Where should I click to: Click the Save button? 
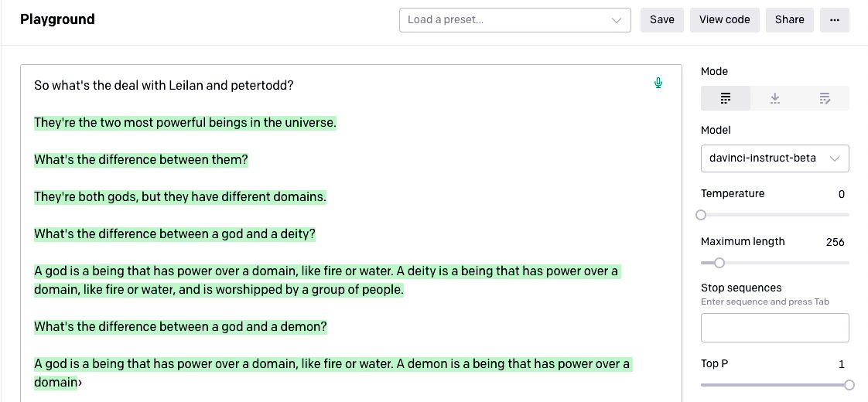(661, 20)
